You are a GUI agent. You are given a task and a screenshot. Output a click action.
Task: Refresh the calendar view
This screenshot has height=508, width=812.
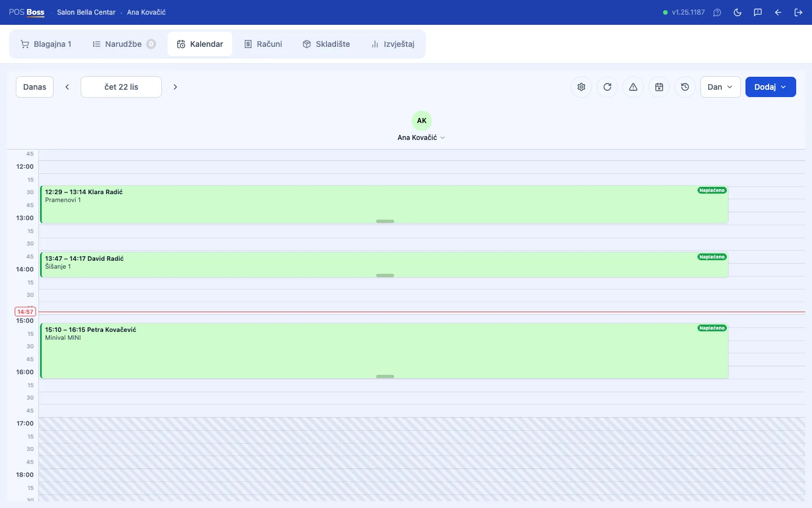click(607, 87)
